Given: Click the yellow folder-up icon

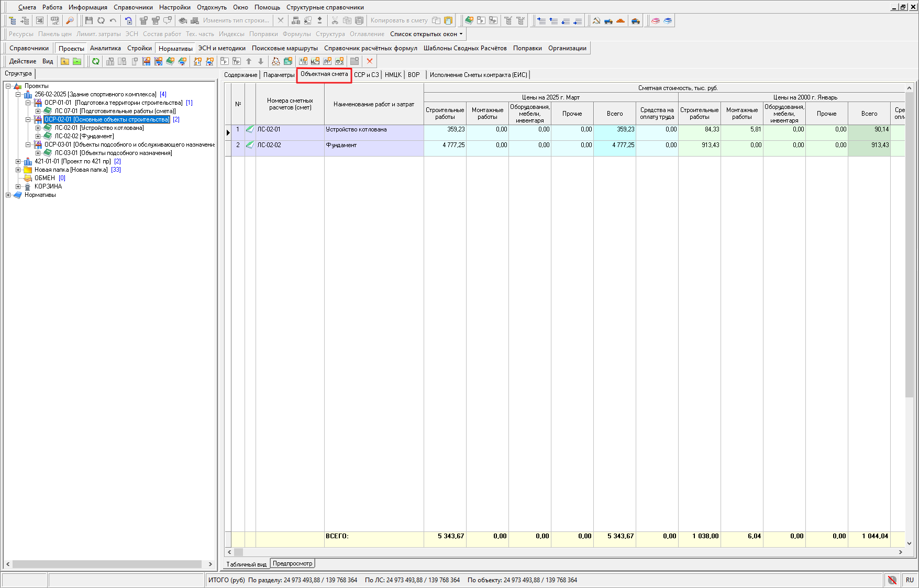Looking at the screenshot, I should point(65,61).
